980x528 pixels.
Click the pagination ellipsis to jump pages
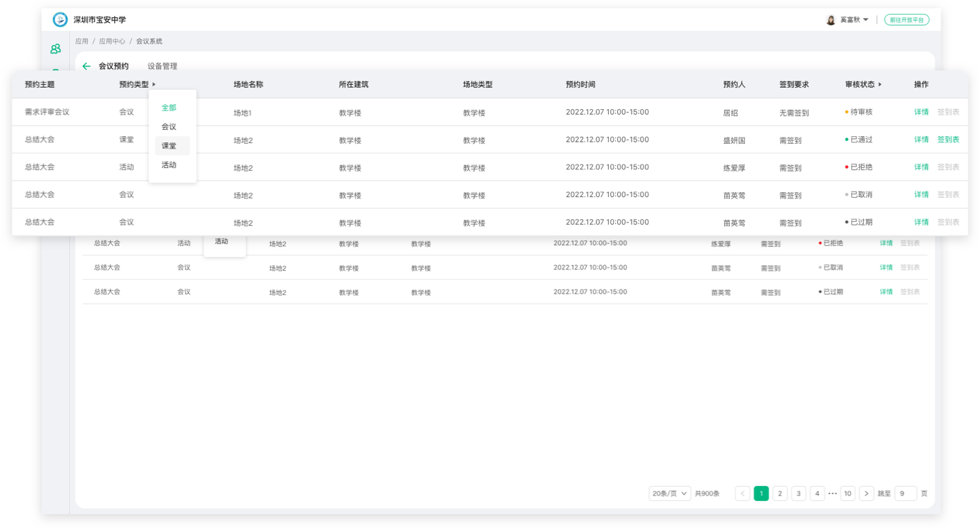pos(832,493)
